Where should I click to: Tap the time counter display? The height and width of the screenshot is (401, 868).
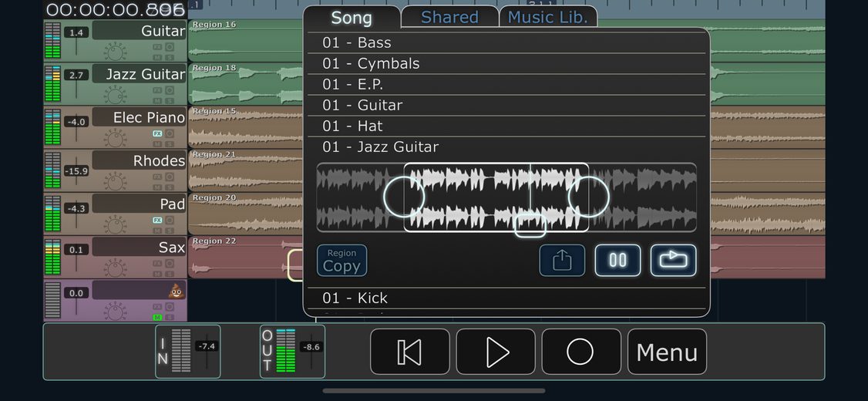point(115,8)
